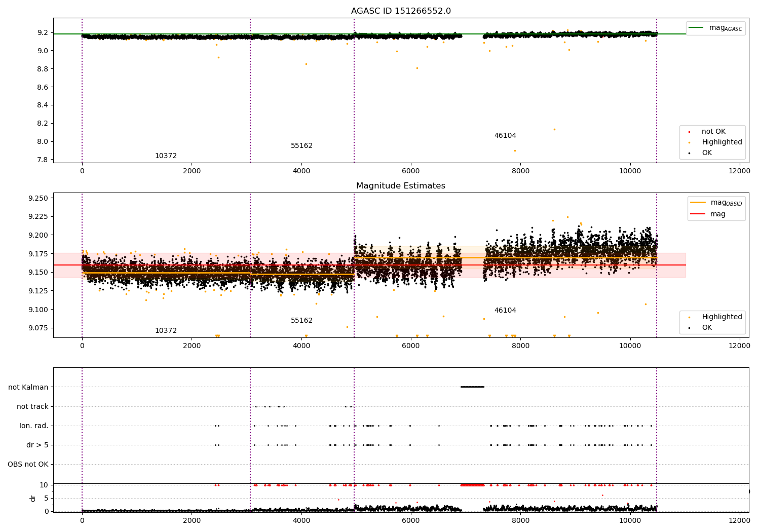760x532 pixels.
Task: Click the 8.4 y-axis tick label
Action: tap(43, 105)
